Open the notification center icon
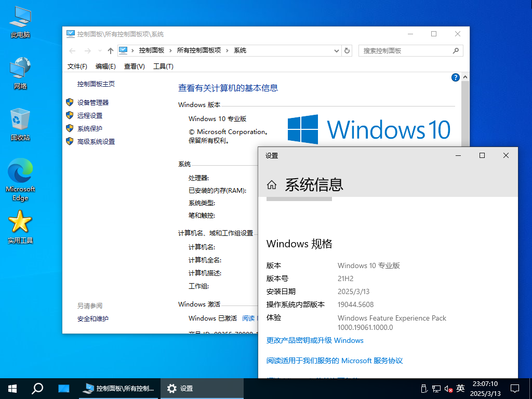This screenshot has width=532, height=399. pos(515,389)
